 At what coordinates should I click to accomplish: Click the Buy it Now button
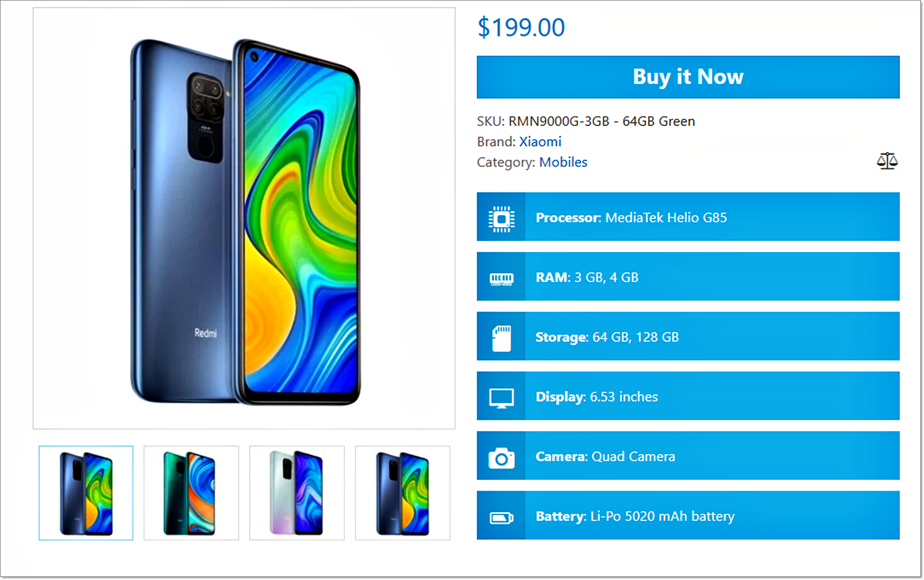(x=688, y=77)
